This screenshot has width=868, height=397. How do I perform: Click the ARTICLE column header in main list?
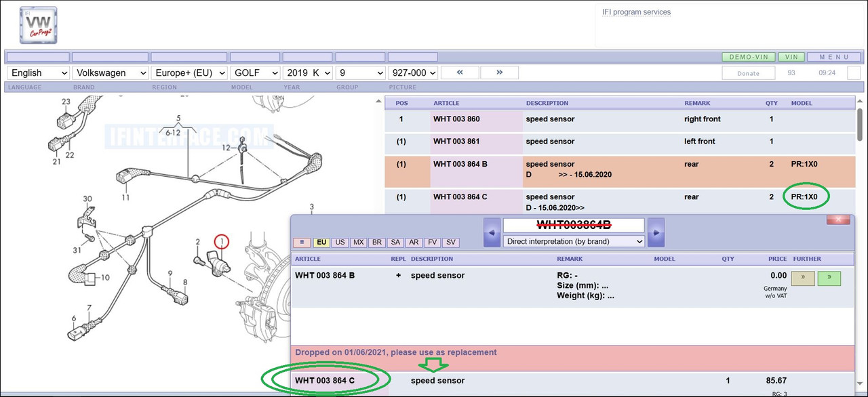pyautogui.click(x=446, y=104)
